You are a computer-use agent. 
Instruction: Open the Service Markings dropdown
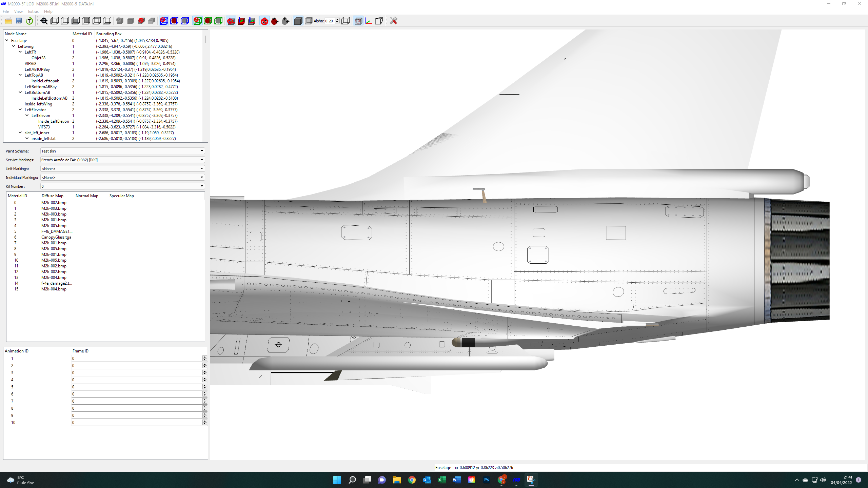pyautogui.click(x=122, y=160)
